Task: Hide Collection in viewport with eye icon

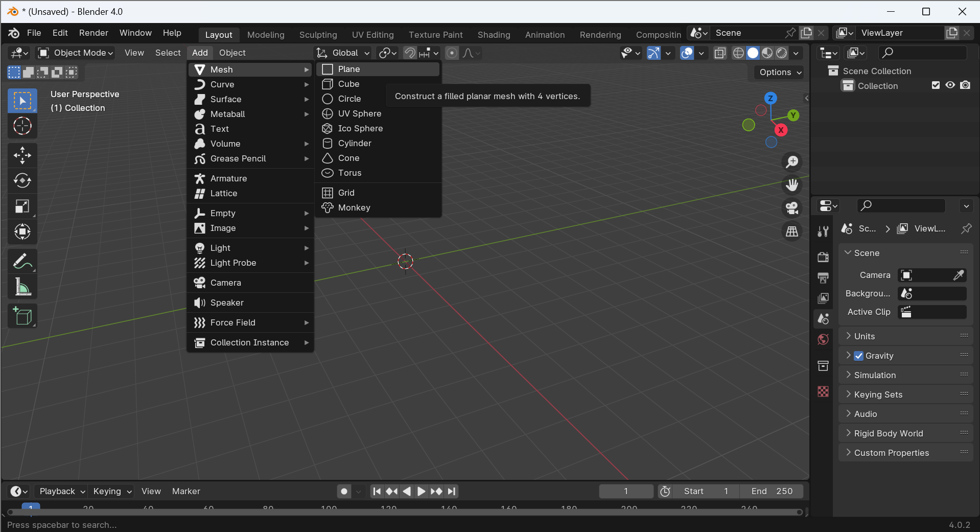Action: [x=950, y=85]
